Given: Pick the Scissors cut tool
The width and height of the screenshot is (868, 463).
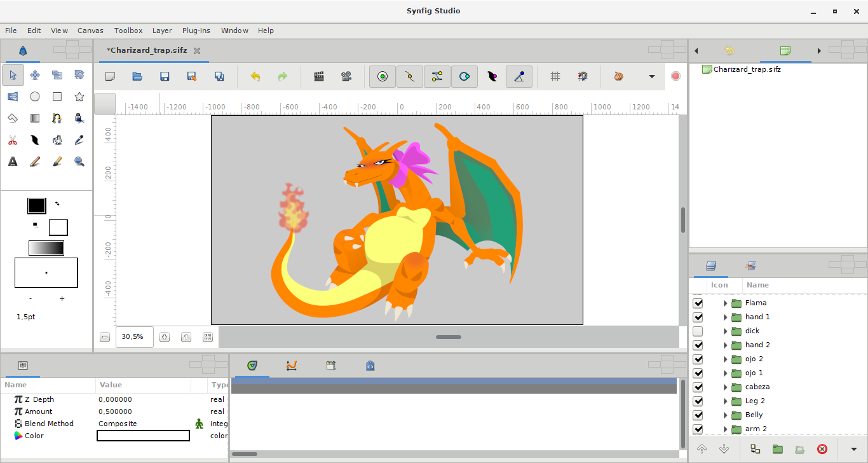Looking at the screenshot, I should (x=13, y=140).
